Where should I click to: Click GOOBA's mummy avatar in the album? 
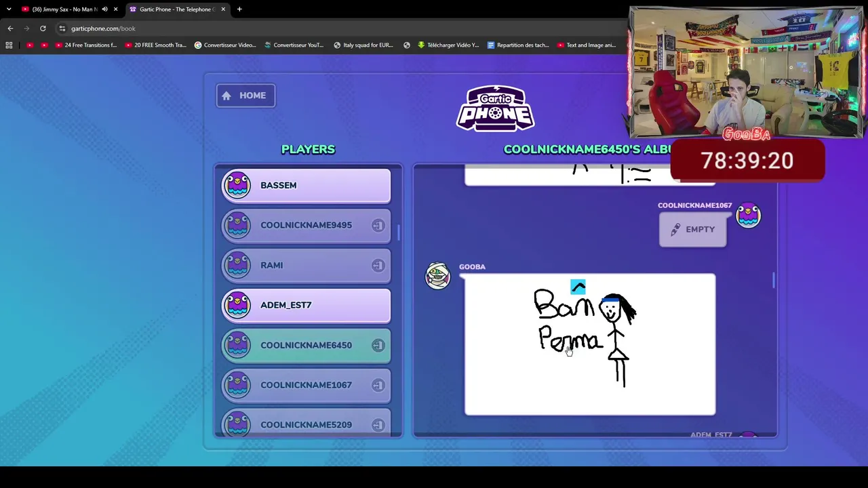pyautogui.click(x=437, y=276)
